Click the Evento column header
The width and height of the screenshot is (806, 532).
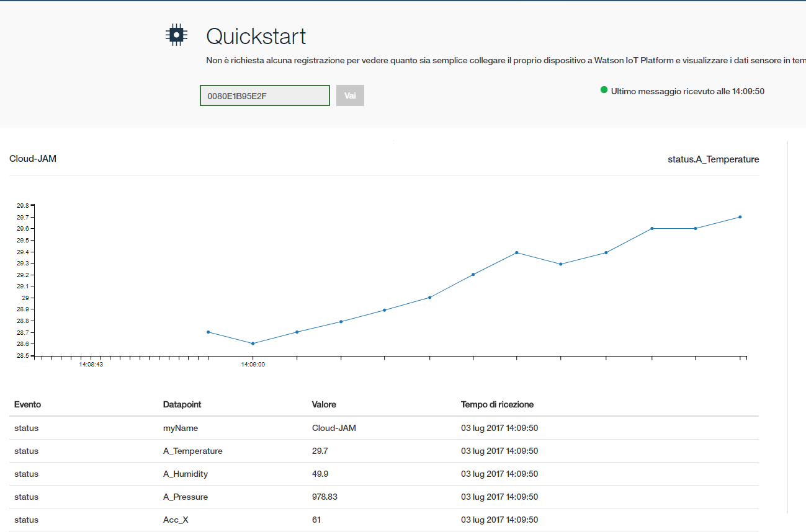pyautogui.click(x=27, y=404)
